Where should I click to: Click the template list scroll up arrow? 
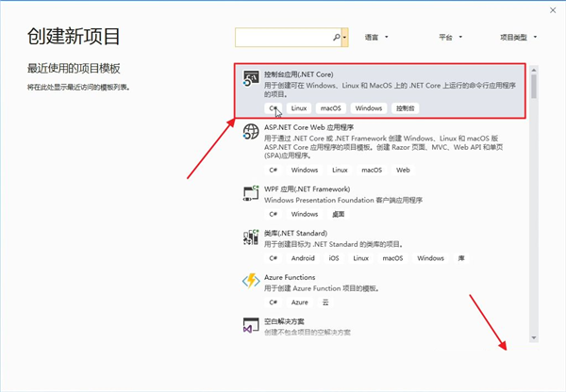click(x=534, y=70)
